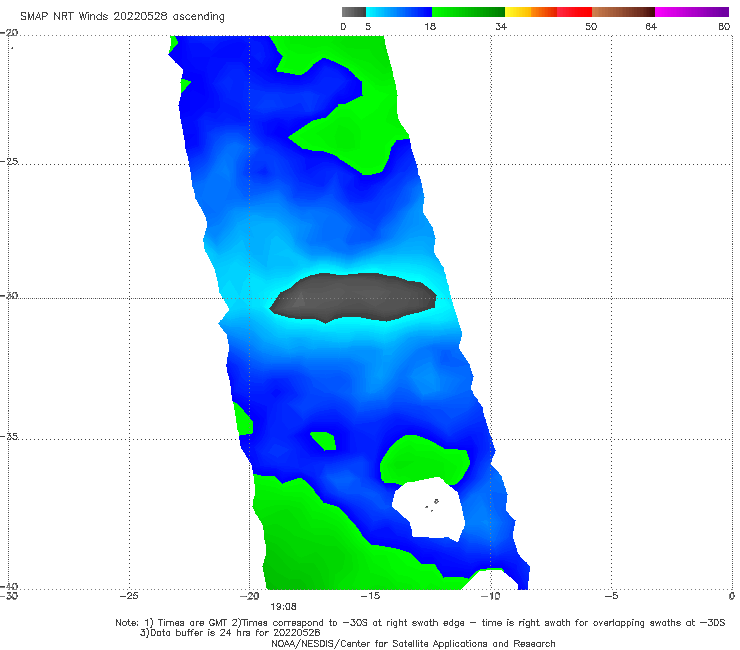Click the title "SMAP NRT Winds 20220528 ascending"
The height and width of the screenshot is (650, 740).
click(x=122, y=16)
